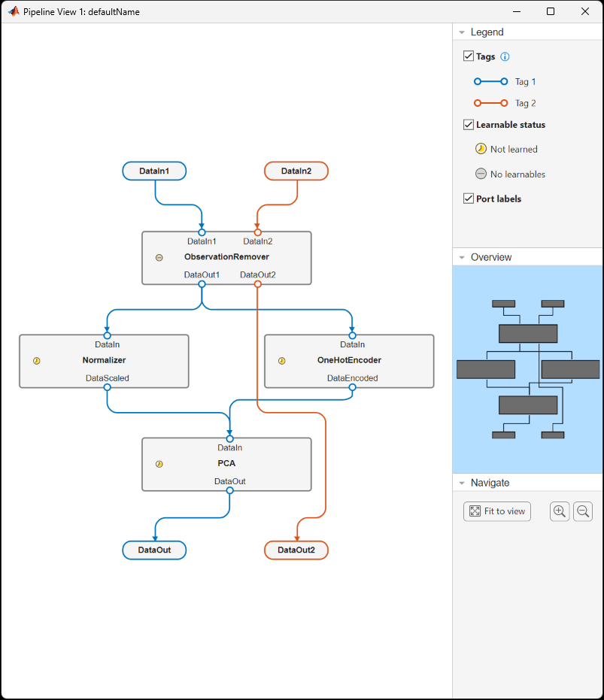This screenshot has width=604, height=700.
Task: Click the OneHotEncoder learnable status icon
Action: 282,361
